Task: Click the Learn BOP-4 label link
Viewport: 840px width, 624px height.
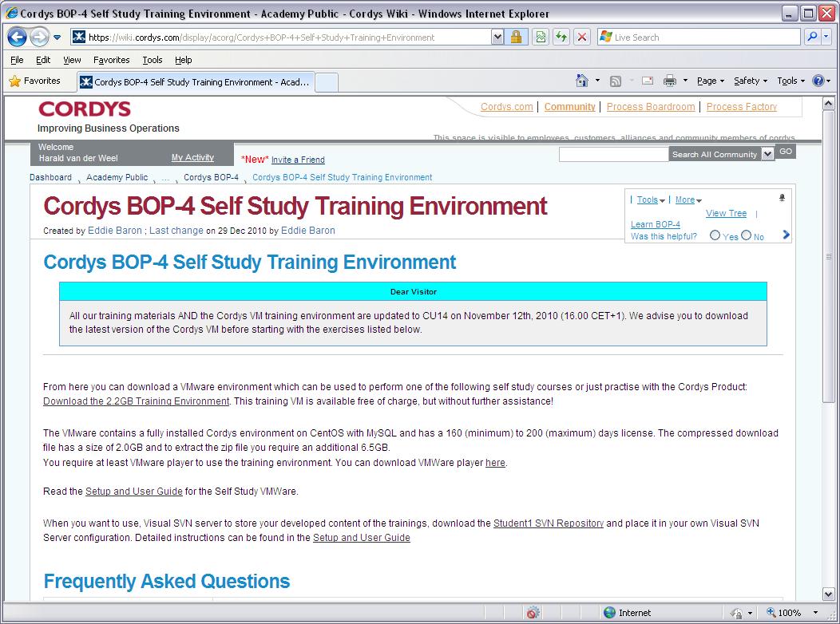Action: coord(656,224)
